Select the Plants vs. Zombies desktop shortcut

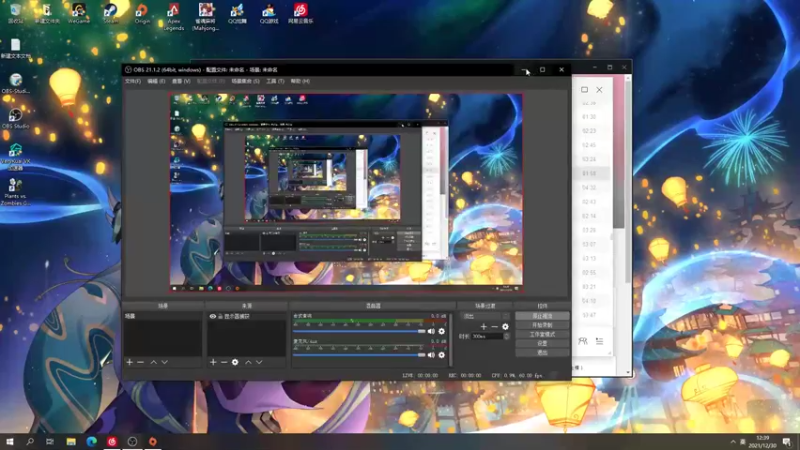coord(15,192)
